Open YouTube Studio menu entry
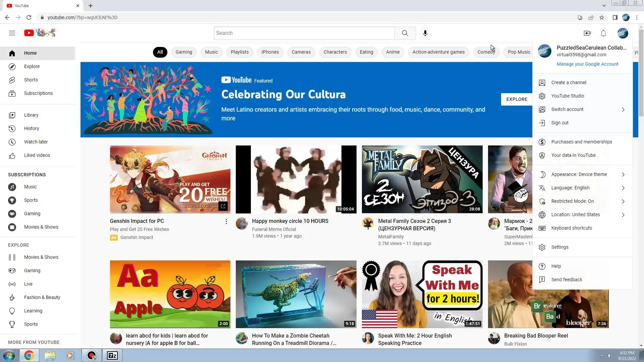Screen dimensions: 644x362 click(x=568, y=96)
